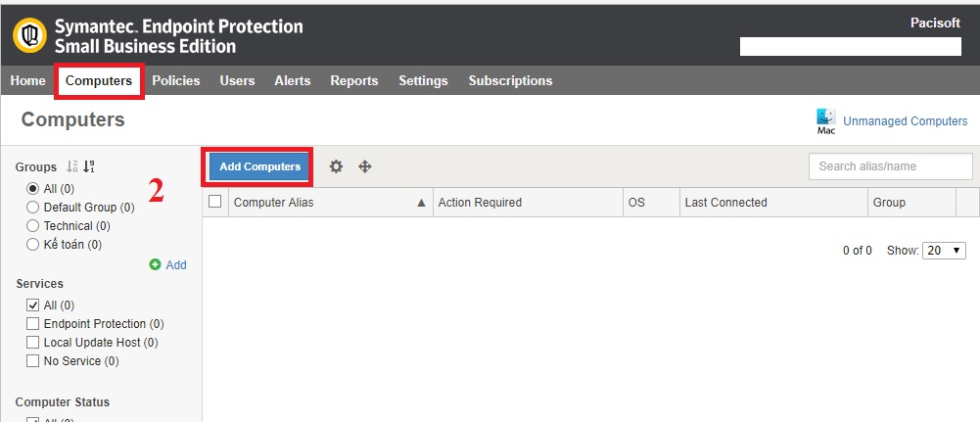Sort groups alphabetically ascending icon
Viewport: 980px width, 422px height.
point(72,166)
